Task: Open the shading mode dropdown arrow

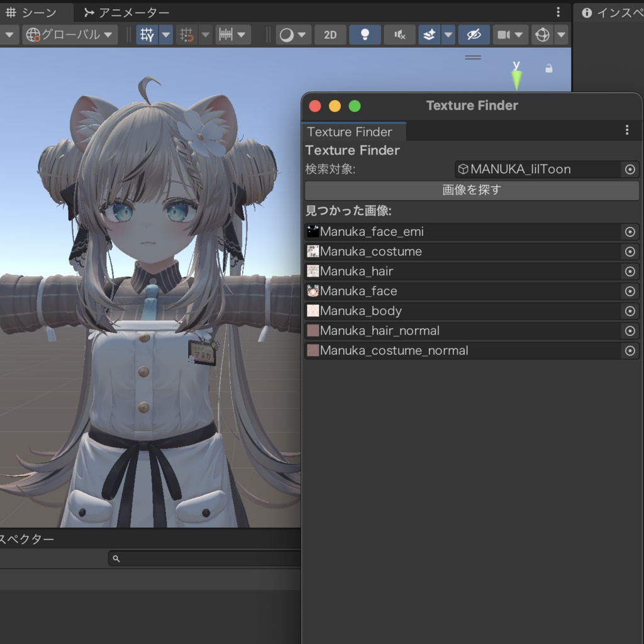Action: click(301, 35)
